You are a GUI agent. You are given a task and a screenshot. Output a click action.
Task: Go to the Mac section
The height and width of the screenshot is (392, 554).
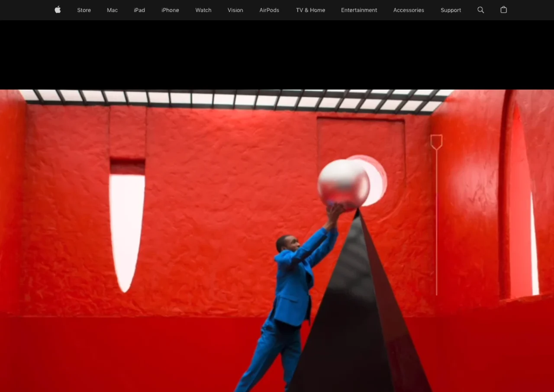112,10
